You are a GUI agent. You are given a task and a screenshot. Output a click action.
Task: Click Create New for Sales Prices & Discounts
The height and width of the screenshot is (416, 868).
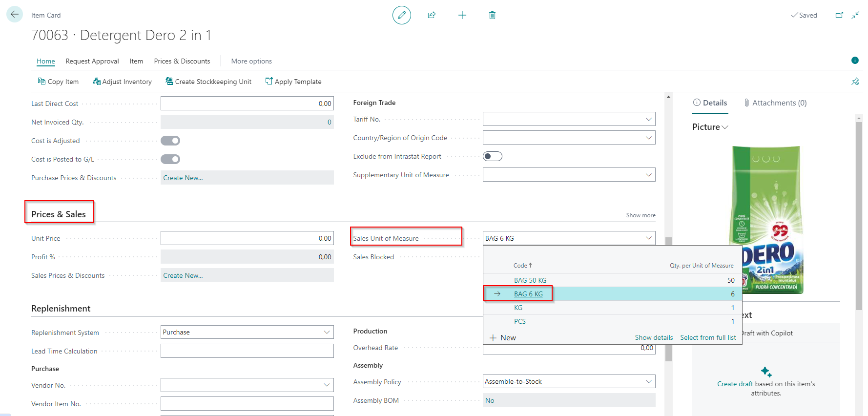(183, 275)
